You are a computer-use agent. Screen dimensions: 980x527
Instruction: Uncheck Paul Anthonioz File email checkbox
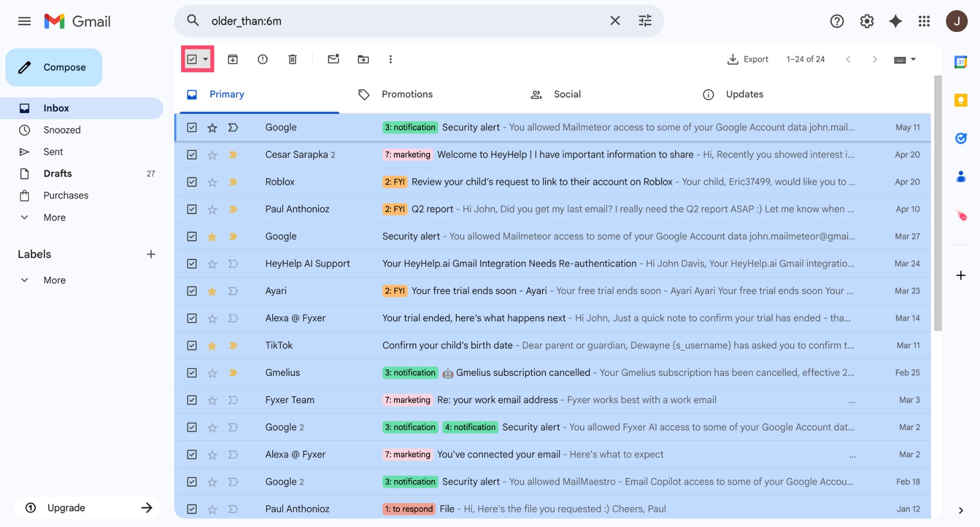(192, 509)
